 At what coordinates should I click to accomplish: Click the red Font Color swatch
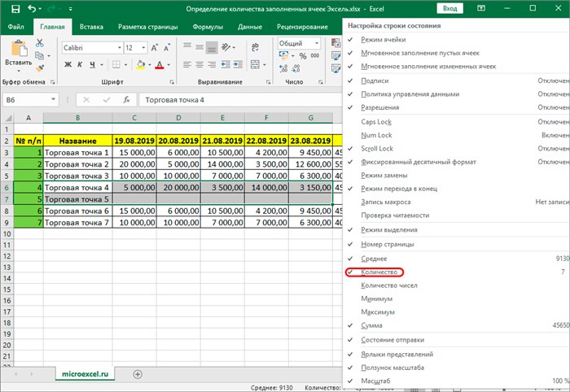(x=160, y=65)
